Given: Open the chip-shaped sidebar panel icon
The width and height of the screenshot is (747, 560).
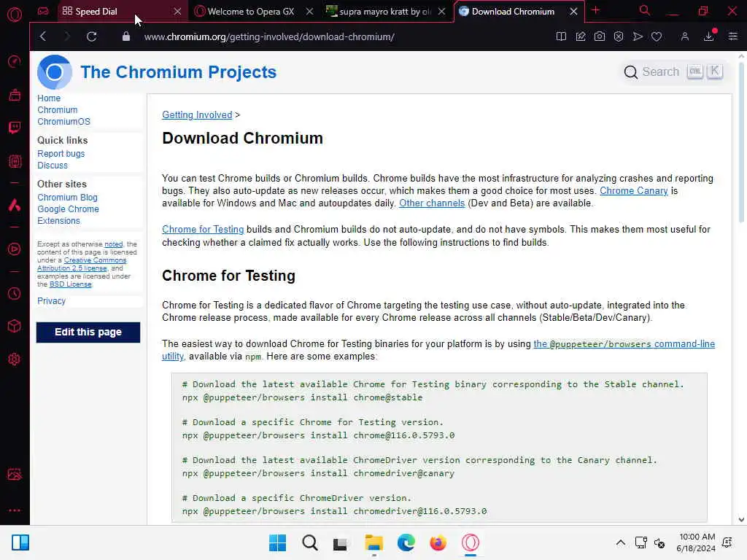Looking at the screenshot, I should tap(15, 161).
